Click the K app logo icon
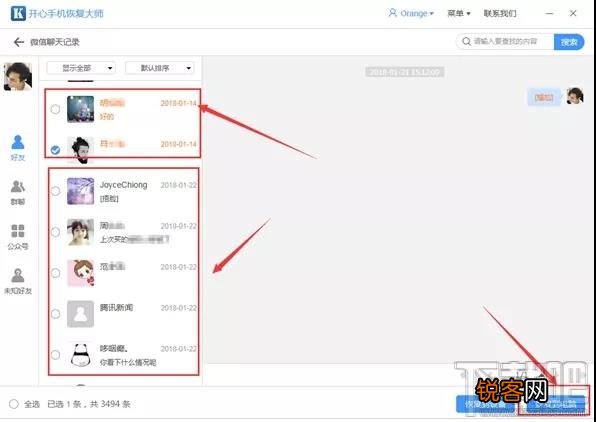The height and width of the screenshot is (422, 596). point(18,13)
